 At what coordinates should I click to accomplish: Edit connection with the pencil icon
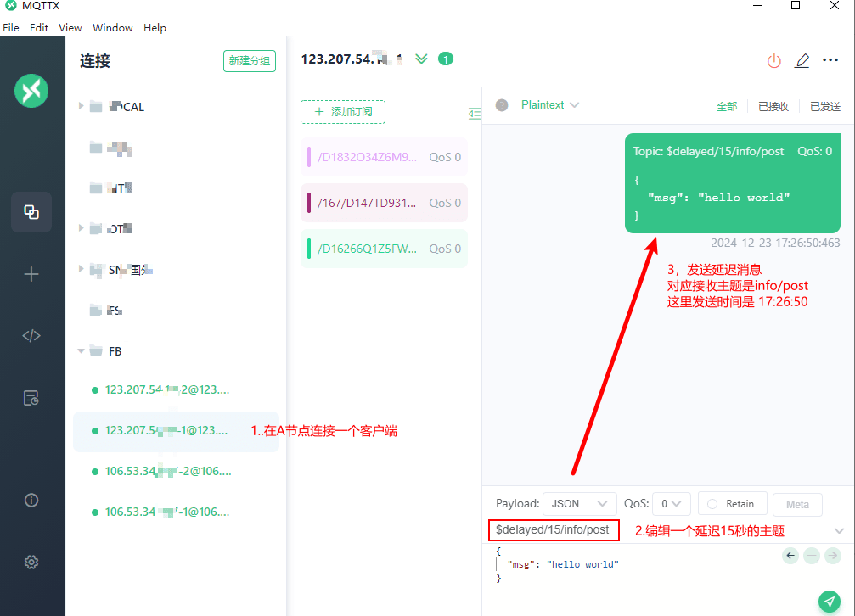click(x=802, y=60)
